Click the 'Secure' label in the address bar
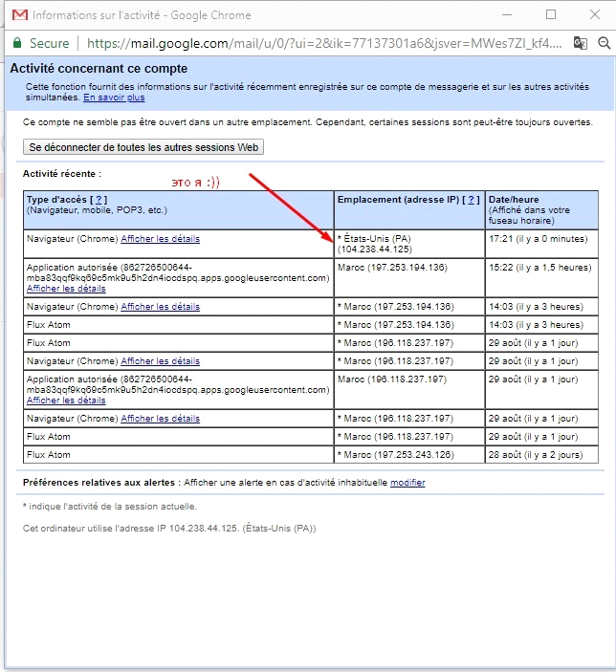 tap(50, 43)
